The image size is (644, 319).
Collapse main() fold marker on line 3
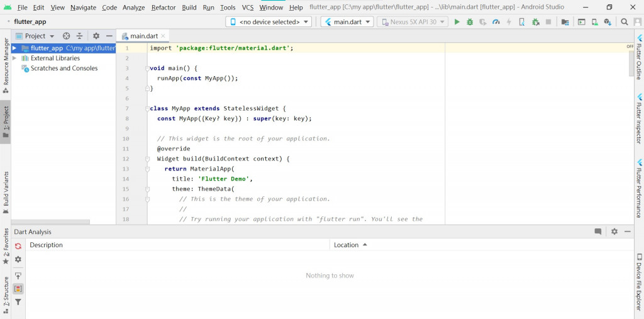[x=147, y=68]
